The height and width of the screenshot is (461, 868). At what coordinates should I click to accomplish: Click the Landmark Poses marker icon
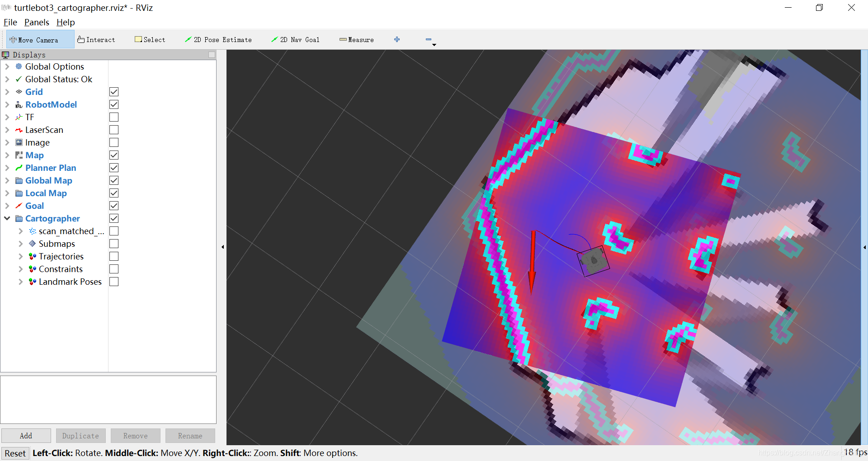tap(33, 282)
